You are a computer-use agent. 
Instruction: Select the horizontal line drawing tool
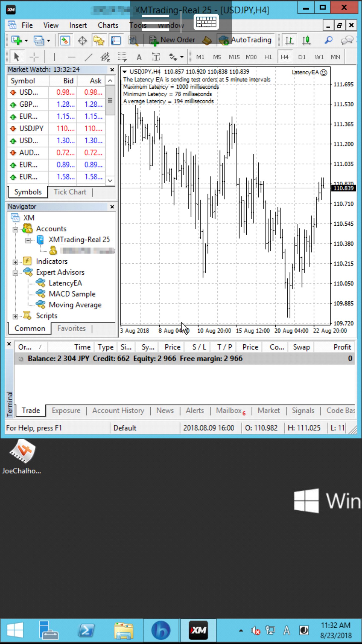(72, 57)
